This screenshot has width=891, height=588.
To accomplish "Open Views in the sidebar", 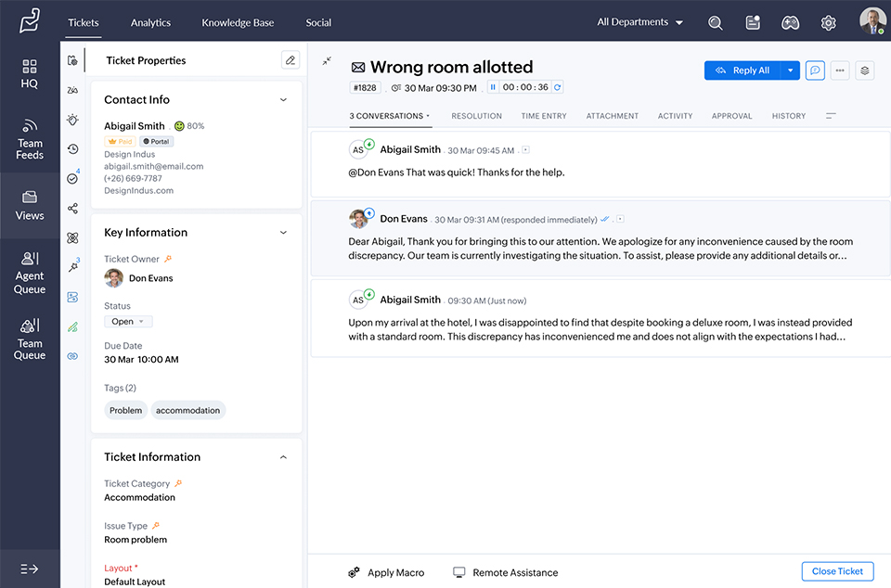I will [30, 206].
